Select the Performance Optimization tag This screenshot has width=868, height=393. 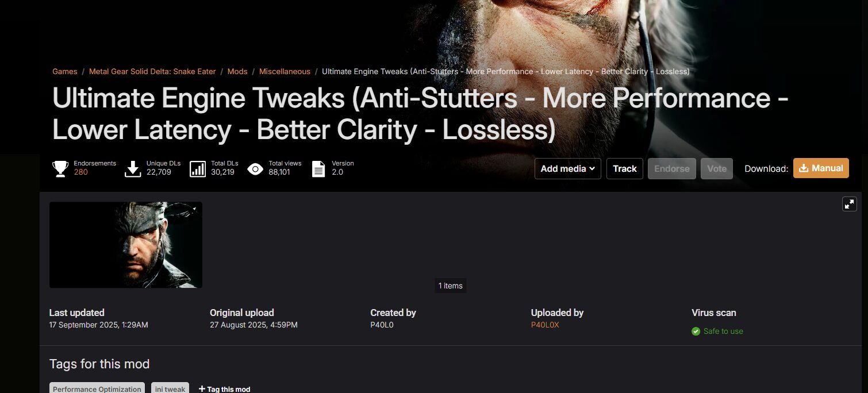[x=97, y=388]
